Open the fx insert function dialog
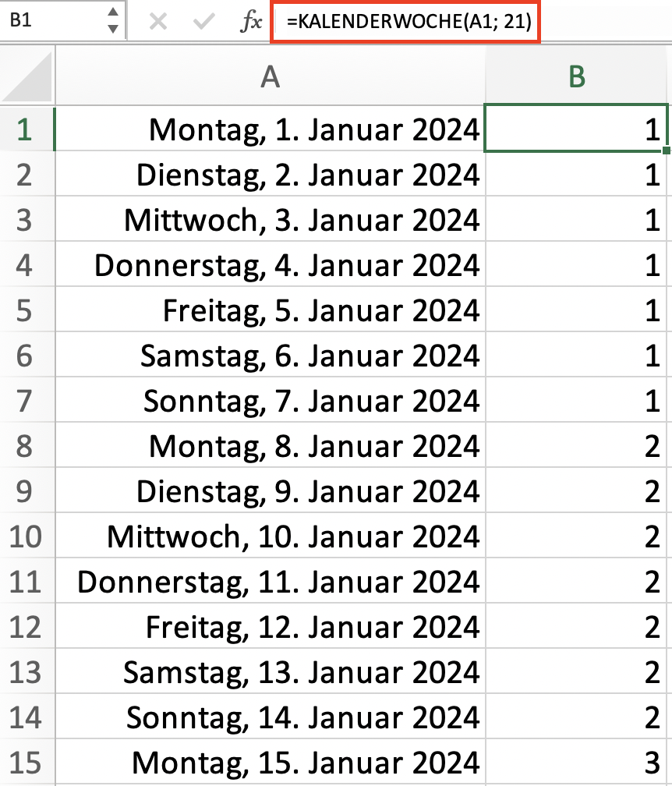 pyautogui.click(x=251, y=21)
